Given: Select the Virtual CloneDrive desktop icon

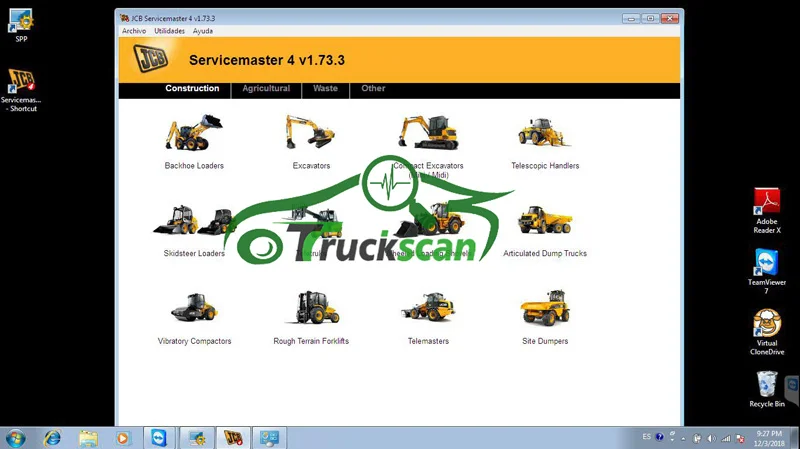Looking at the screenshot, I should coord(767,332).
